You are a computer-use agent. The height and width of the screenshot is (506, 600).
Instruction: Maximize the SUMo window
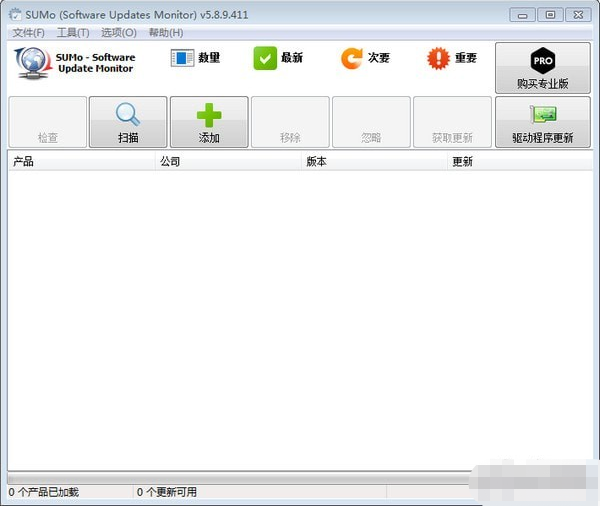pos(550,15)
